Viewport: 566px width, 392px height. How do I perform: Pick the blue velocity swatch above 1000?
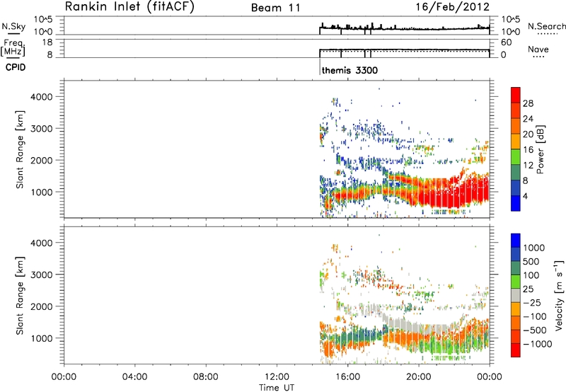pyautogui.click(x=516, y=241)
